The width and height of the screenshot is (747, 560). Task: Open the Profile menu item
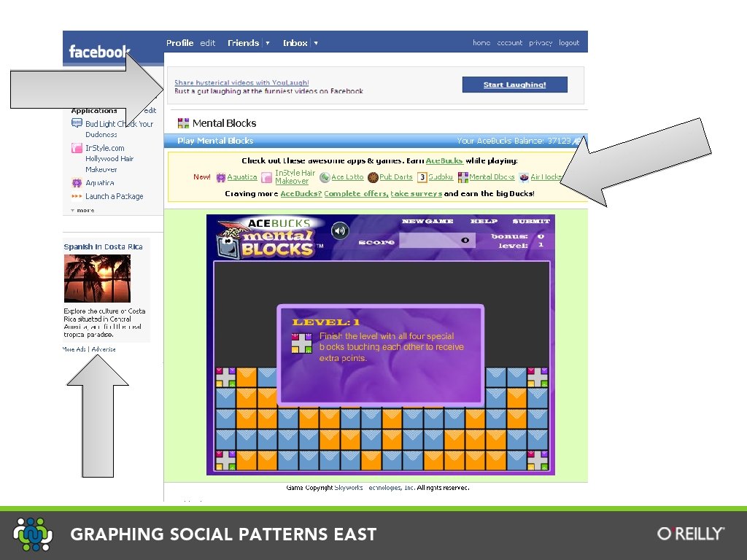click(x=179, y=43)
